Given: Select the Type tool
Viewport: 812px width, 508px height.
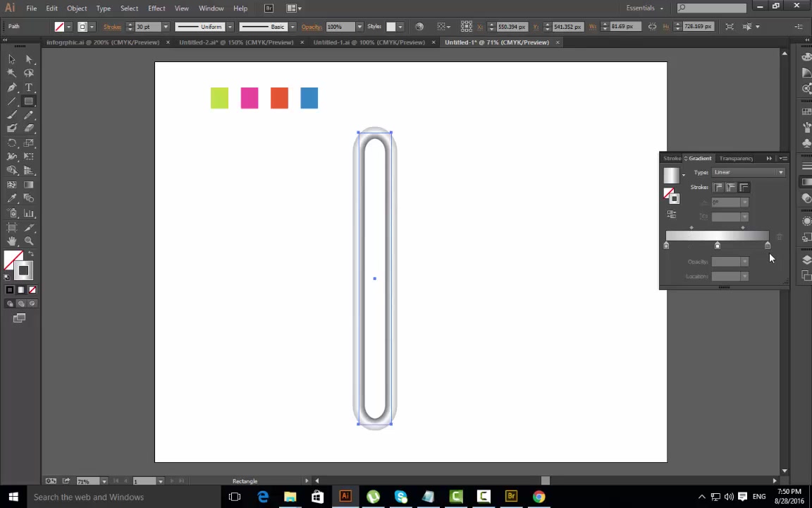Looking at the screenshot, I should point(29,87).
